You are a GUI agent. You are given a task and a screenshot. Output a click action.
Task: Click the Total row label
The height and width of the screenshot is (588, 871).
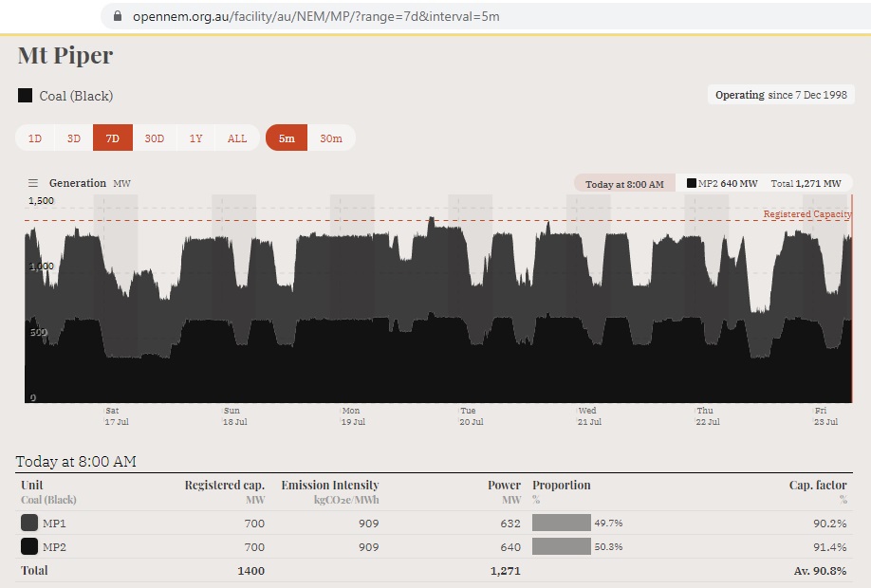coord(34,570)
